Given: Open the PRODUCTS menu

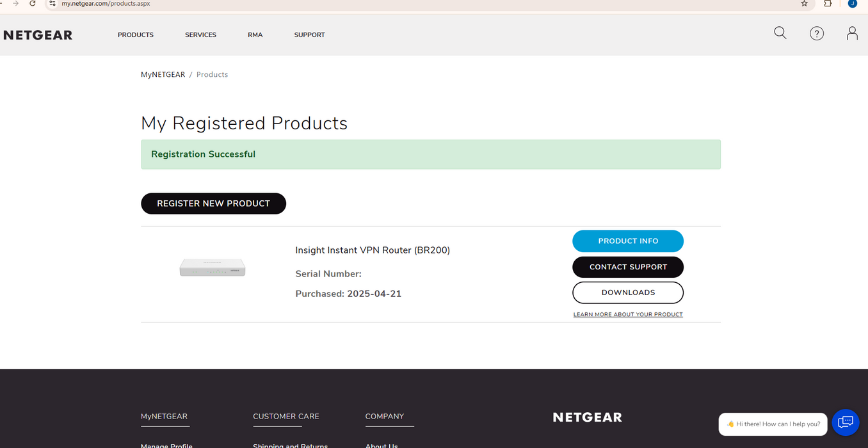Looking at the screenshot, I should (136, 35).
